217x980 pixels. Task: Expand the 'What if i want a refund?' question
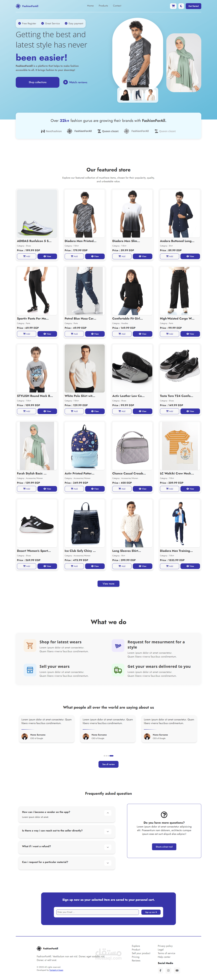(108, 847)
